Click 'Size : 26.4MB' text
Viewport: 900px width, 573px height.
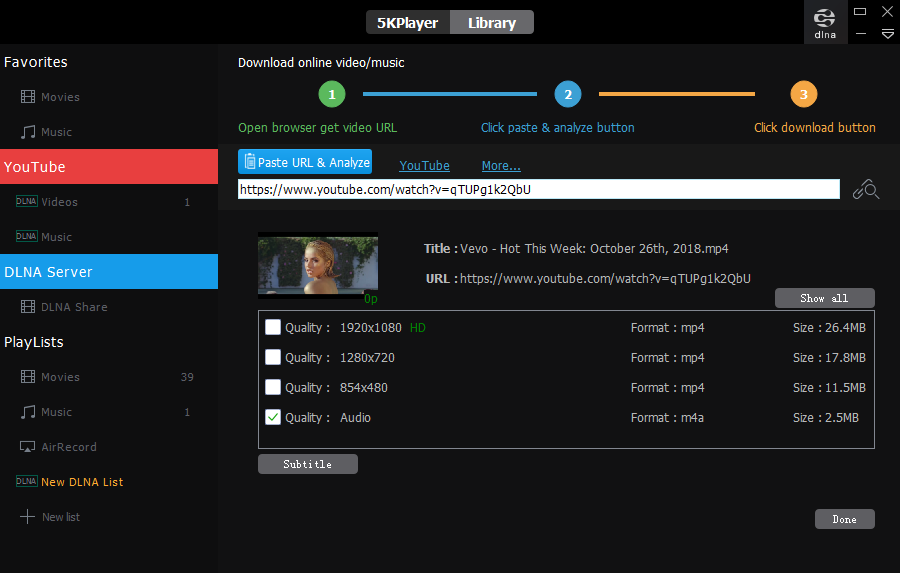[x=829, y=327]
